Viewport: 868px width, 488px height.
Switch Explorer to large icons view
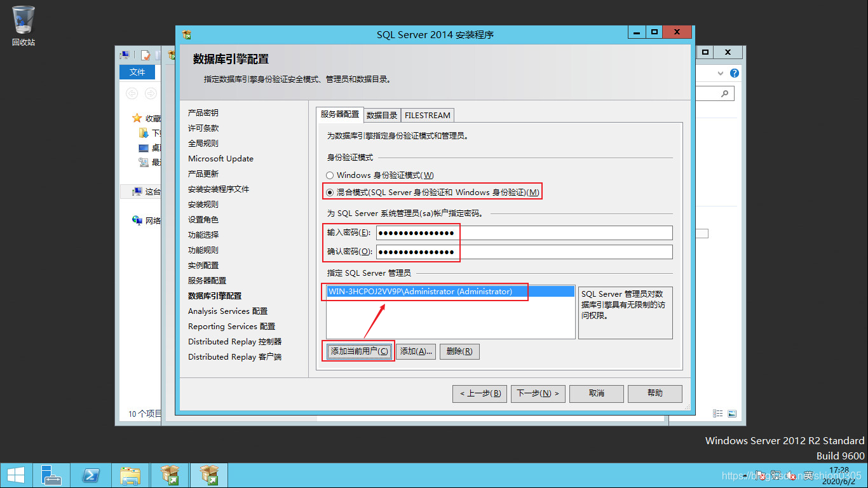click(x=732, y=413)
